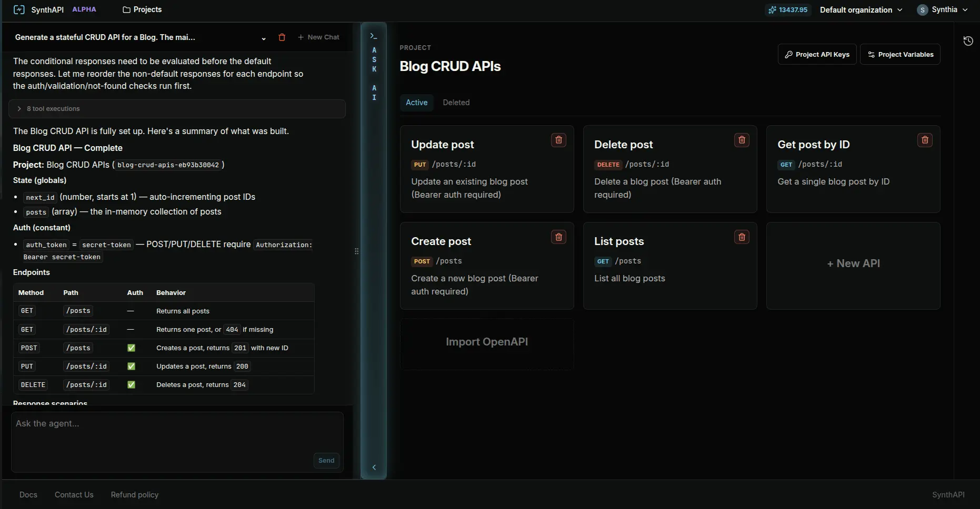Click the green check in the PUT table row
980x509 pixels.
point(131,367)
